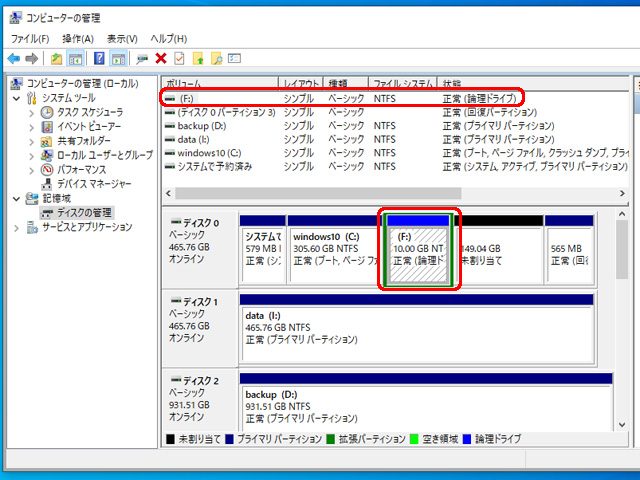Sort by レイアウト column header
The image size is (640, 480).
click(x=301, y=83)
